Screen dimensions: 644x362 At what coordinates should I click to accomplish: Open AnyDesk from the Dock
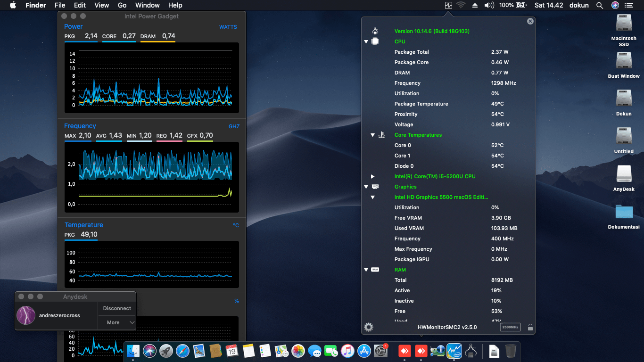coord(405,351)
